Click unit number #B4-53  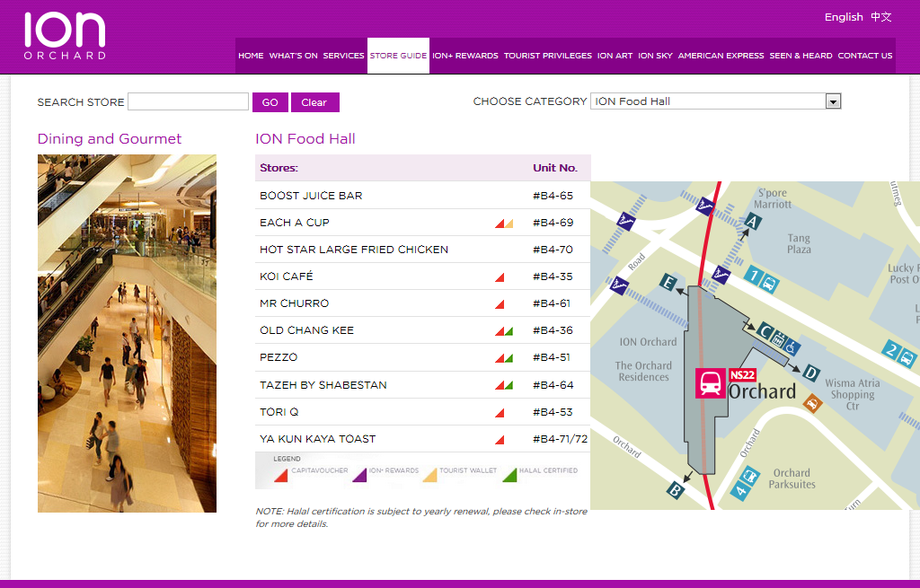[x=553, y=412]
